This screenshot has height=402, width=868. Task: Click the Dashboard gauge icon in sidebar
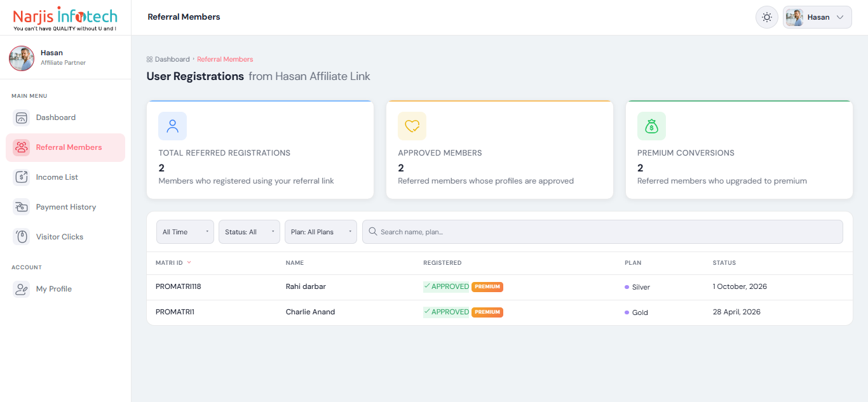tap(22, 117)
